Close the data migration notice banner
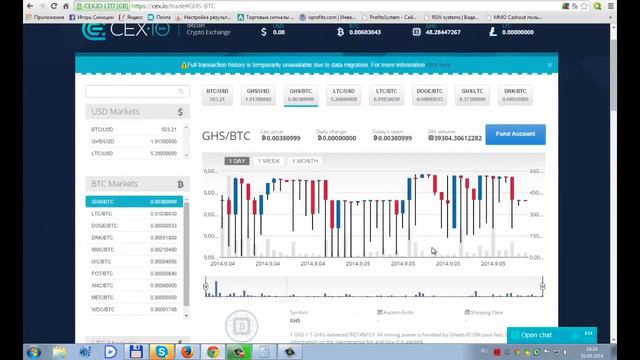640x360 pixels. [x=549, y=65]
